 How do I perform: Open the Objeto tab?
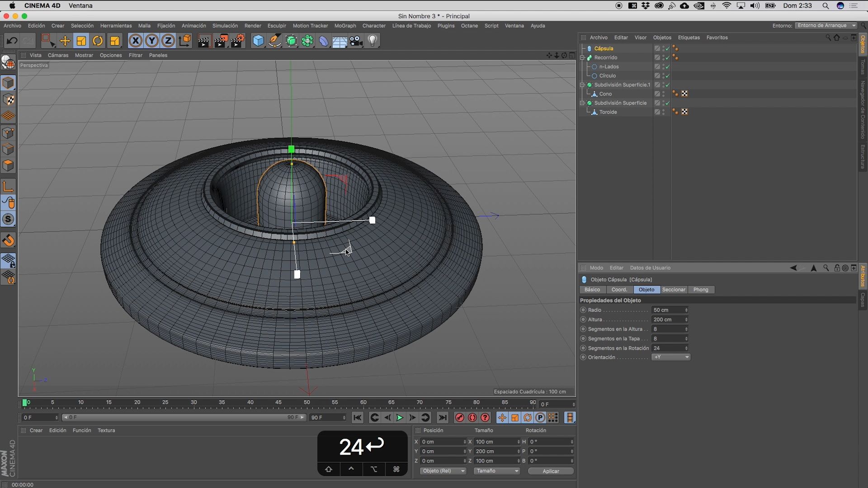pyautogui.click(x=646, y=290)
